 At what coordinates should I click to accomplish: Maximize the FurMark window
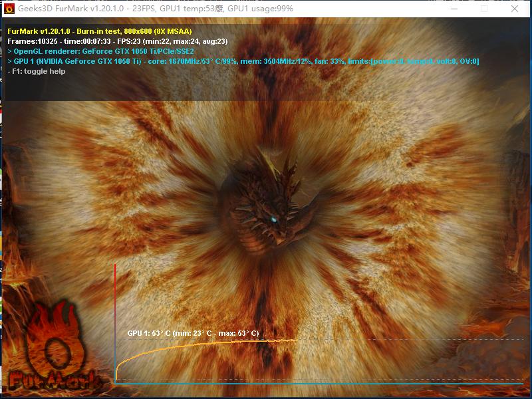[484, 9]
